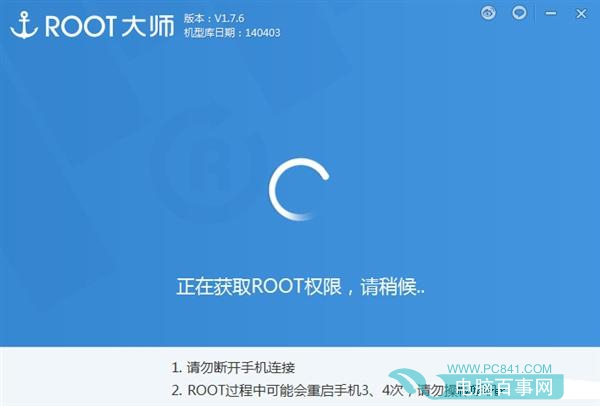Minimize the ROOT大师 window
This screenshot has height=406, width=600.
point(551,13)
